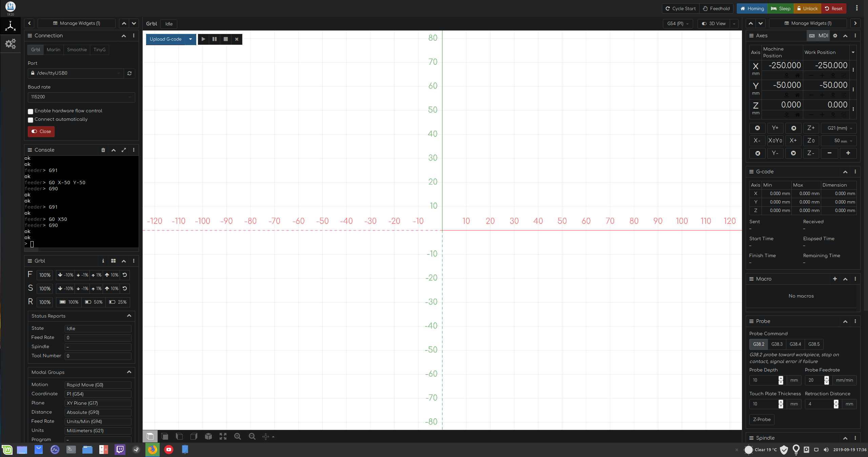Image resolution: width=868 pixels, height=457 pixels.
Task: Select the Marlin controller tab
Action: pos(54,50)
